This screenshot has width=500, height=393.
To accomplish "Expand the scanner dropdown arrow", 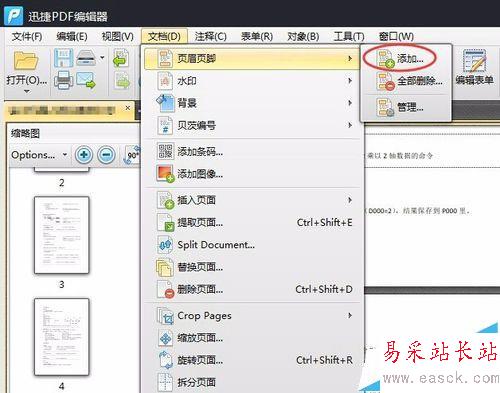I will pyautogui.click(x=102, y=58).
